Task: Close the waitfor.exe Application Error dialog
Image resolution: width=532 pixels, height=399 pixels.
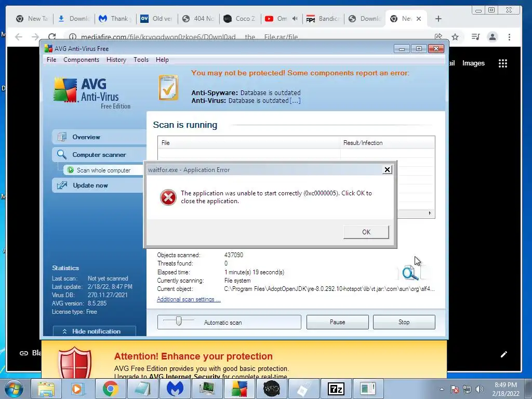Action: coord(387,170)
